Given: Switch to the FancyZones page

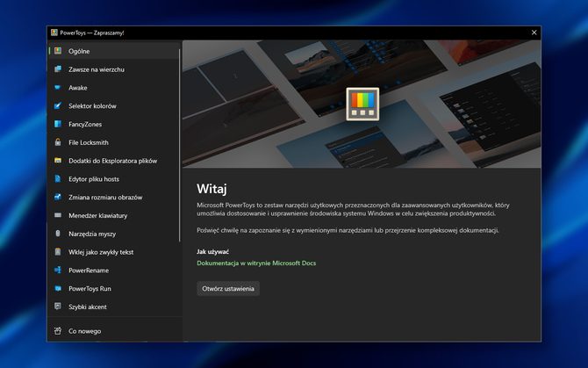Looking at the screenshot, I should (114, 124).
